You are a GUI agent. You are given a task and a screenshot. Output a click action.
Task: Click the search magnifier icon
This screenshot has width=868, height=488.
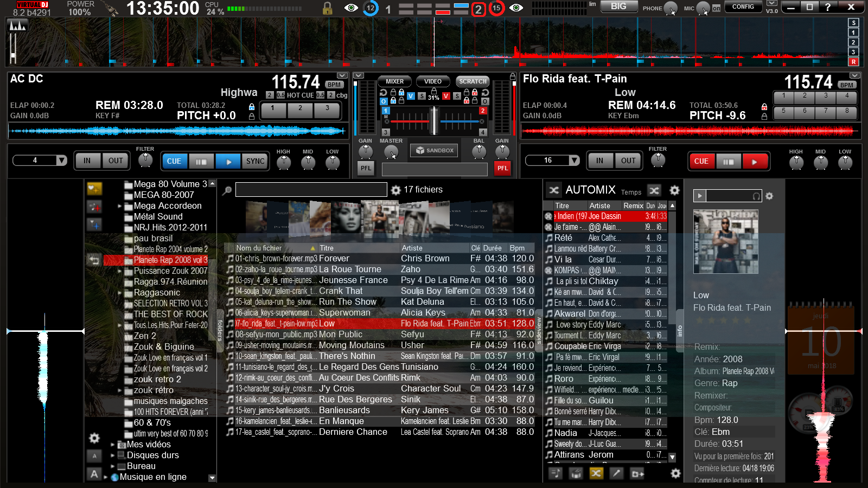point(227,190)
